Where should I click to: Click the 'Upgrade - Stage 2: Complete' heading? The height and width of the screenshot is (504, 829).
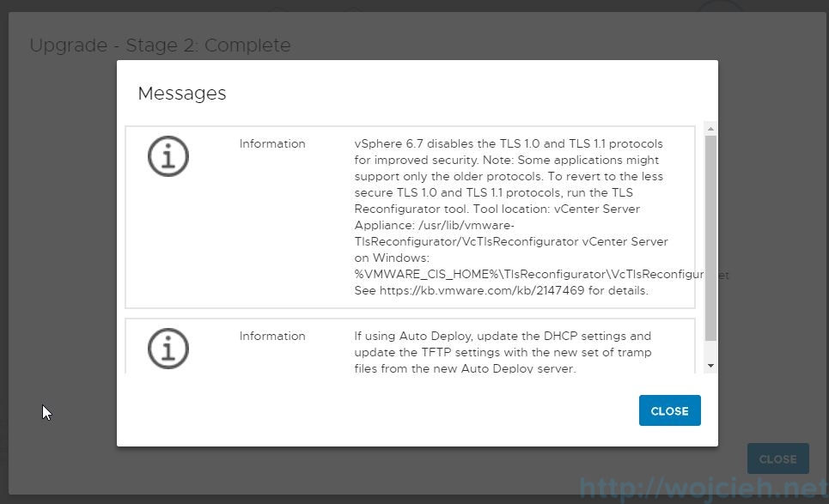(x=160, y=46)
